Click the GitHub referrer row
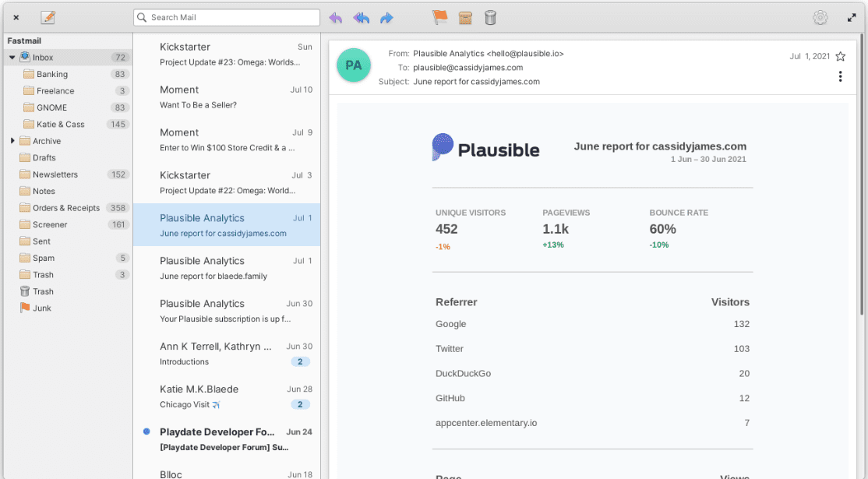Screen dimensions: 868x479 (x=592, y=398)
